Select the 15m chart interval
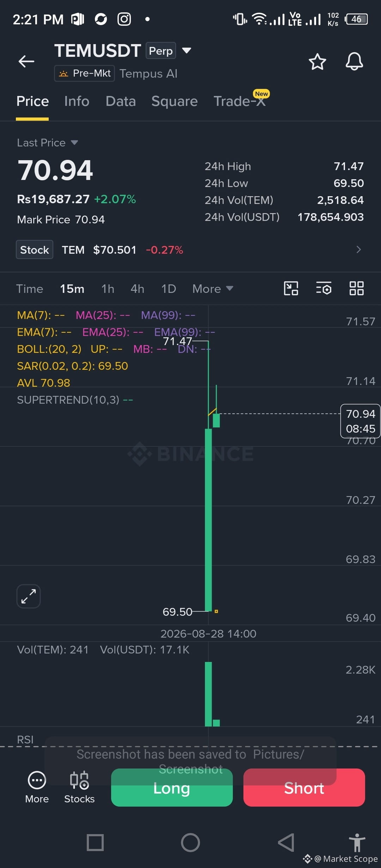This screenshot has width=381, height=868. [x=72, y=289]
